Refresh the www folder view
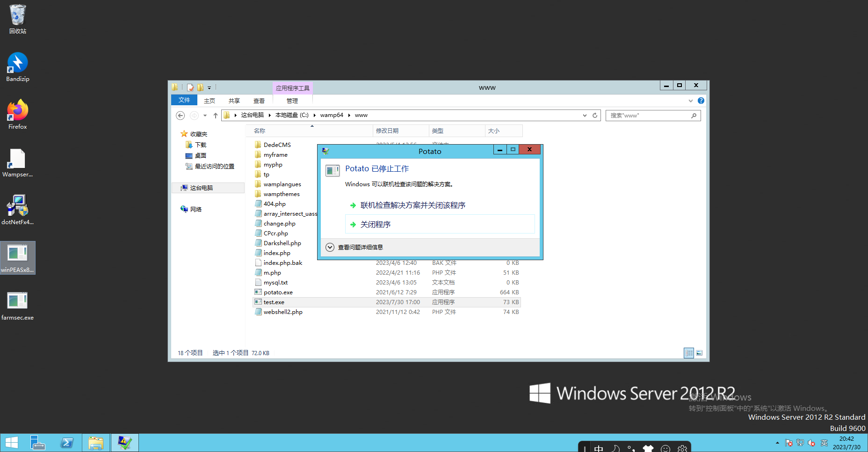Image resolution: width=868 pixels, height=452 pixels. [x=595, y=115]
